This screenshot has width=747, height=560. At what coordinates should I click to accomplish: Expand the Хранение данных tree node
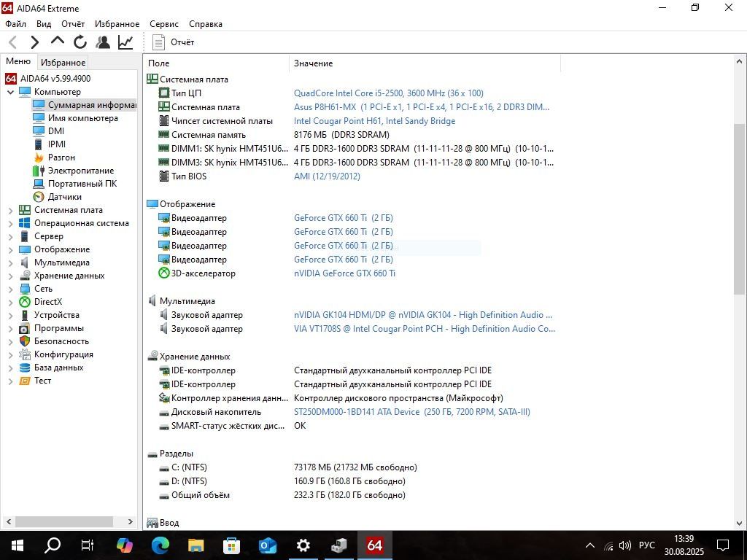(10, 276)
